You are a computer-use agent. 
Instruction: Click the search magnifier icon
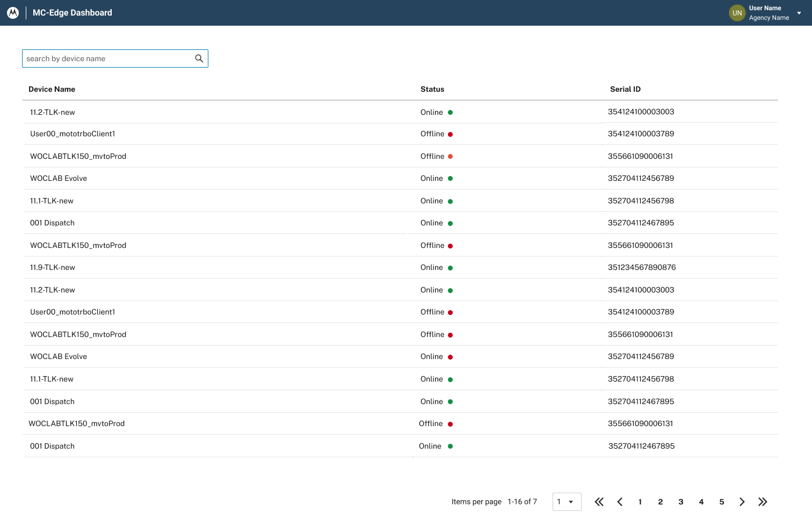[x=199, y=58]
